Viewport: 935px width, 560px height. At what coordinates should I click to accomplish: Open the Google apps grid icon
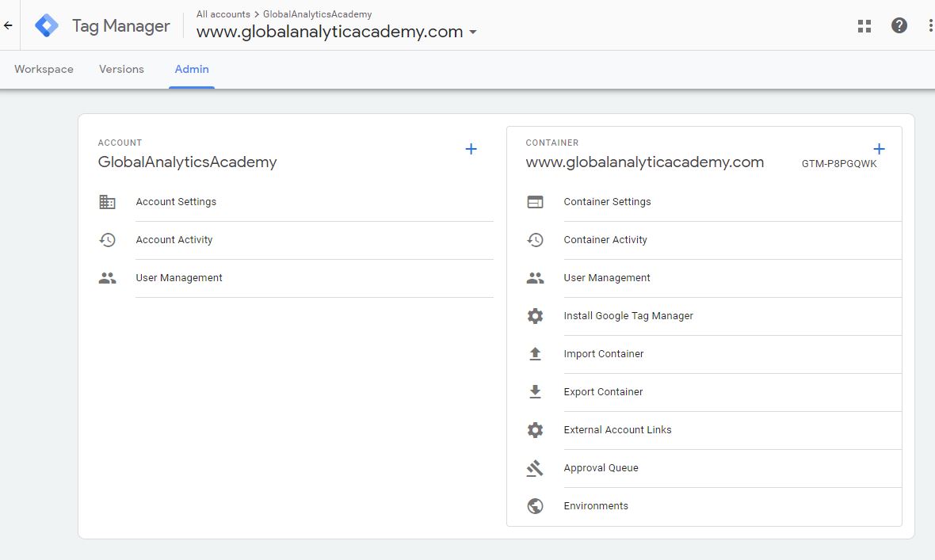tap(864, 26)
